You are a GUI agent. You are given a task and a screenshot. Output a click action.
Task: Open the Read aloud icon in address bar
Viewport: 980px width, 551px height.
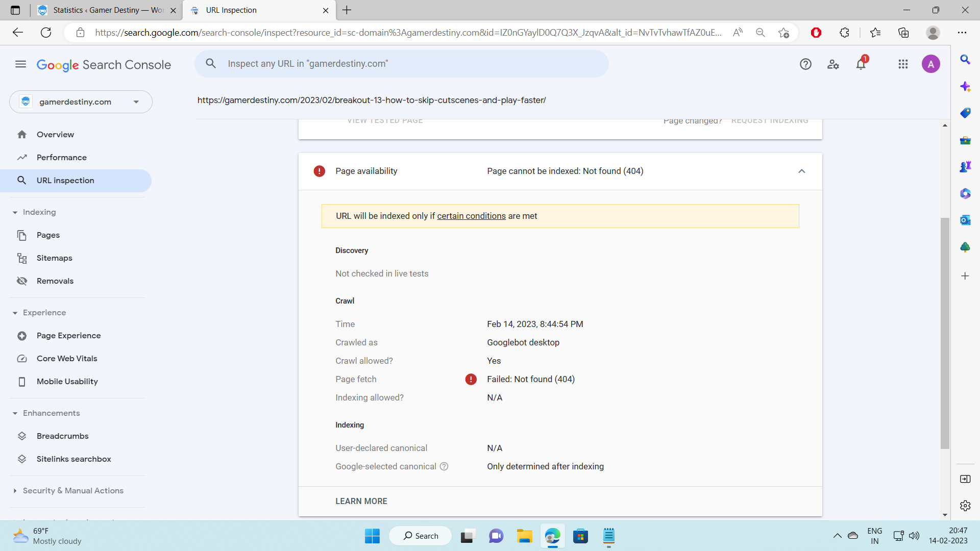[x=738, y=33]
